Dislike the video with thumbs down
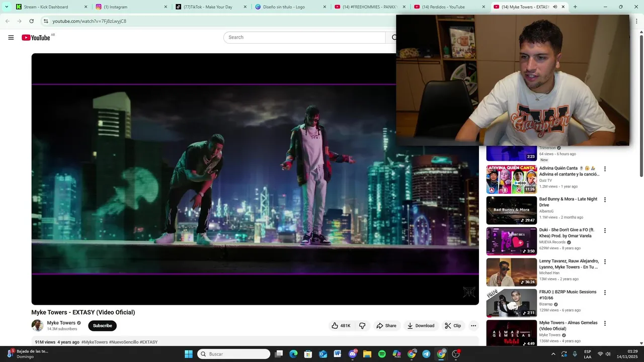This screenshot has height=362, width=644. (x=362, y=326)
